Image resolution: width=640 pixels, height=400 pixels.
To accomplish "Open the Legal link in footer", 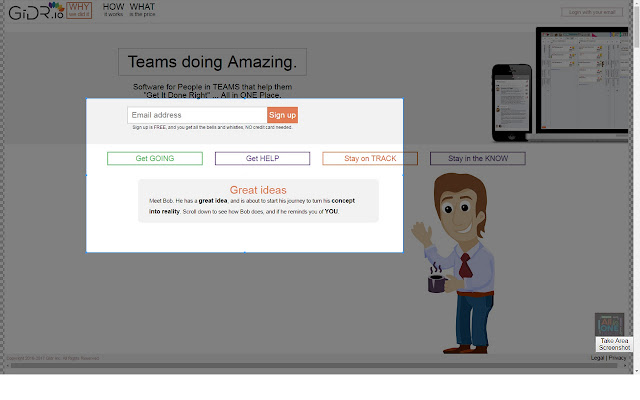I will tap(597, 358).
